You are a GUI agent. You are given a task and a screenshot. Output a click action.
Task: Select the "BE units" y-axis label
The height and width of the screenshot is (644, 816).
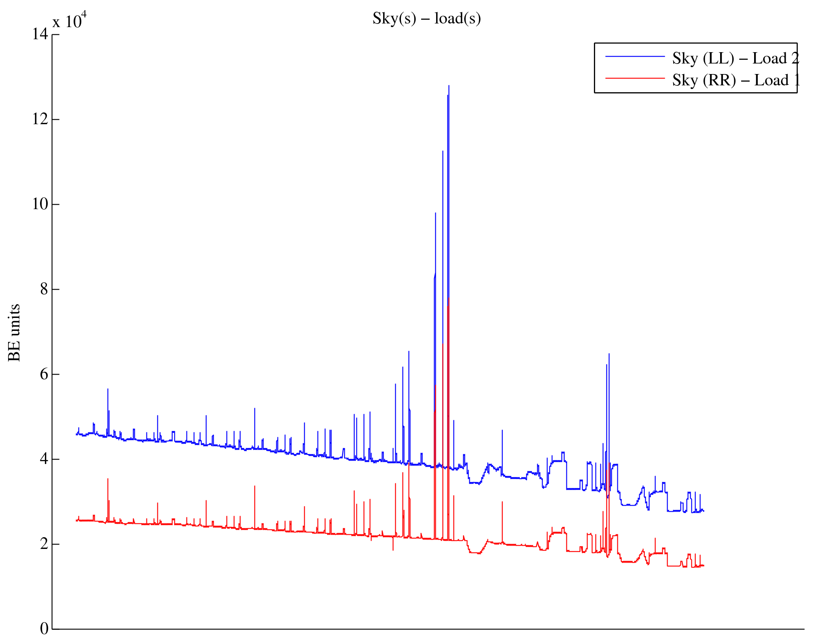(x=14, y=333)
